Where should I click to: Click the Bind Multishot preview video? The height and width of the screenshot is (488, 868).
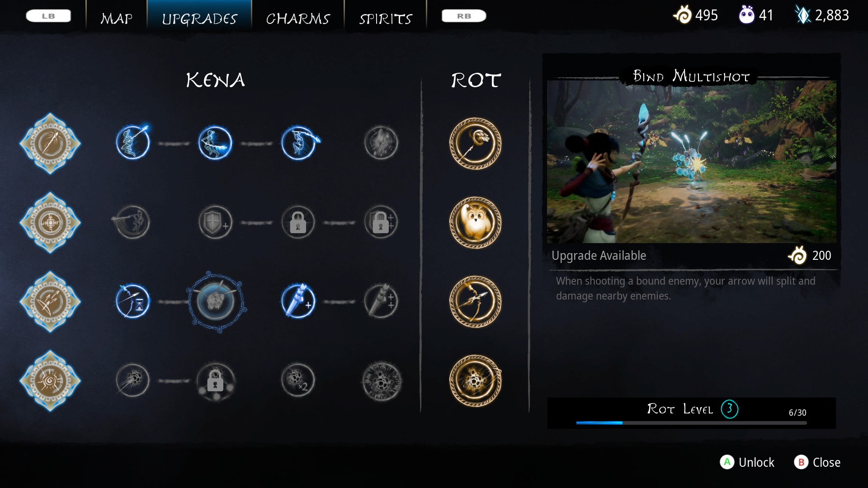coord(691,162)
